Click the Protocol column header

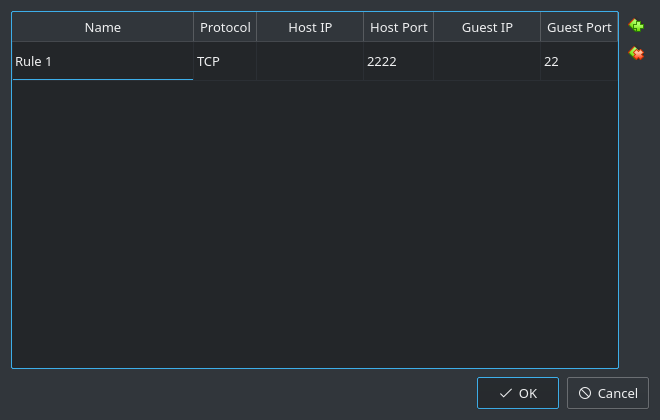coord(225,27)
